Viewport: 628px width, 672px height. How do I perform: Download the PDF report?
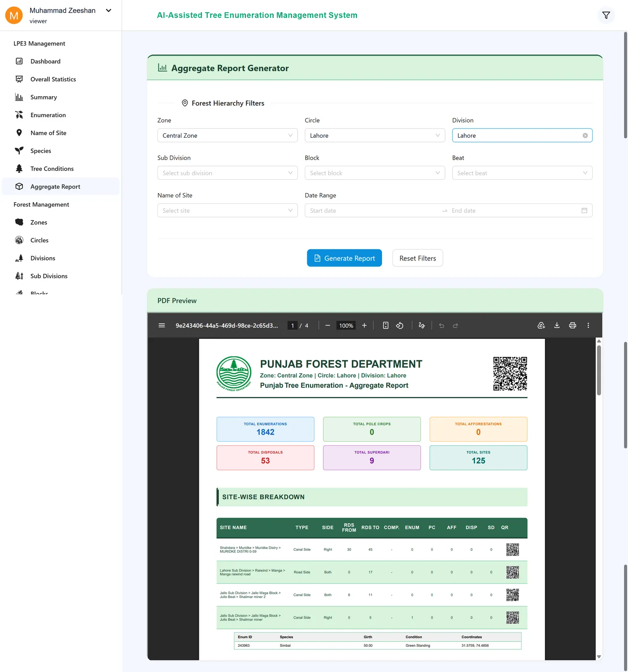click(x=557, y=325)
